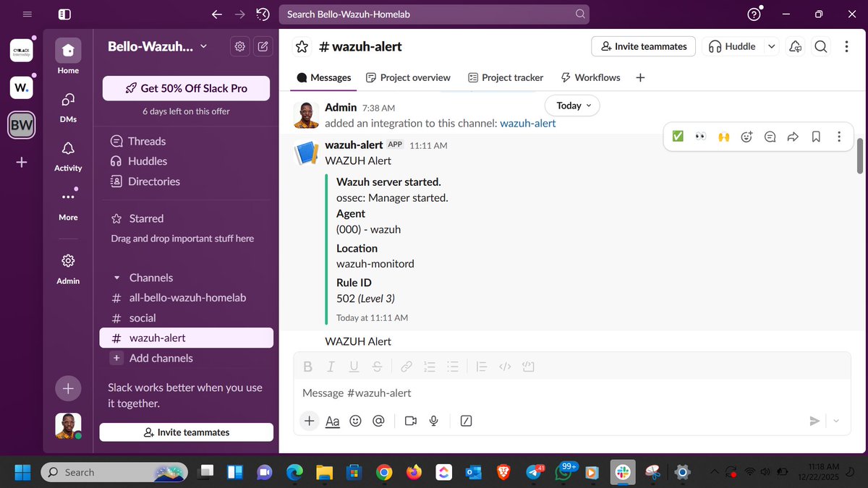Open slash shortcuts in composer
Screen dimensions: 868x488
pyautogui.click(x=467, y=421)
